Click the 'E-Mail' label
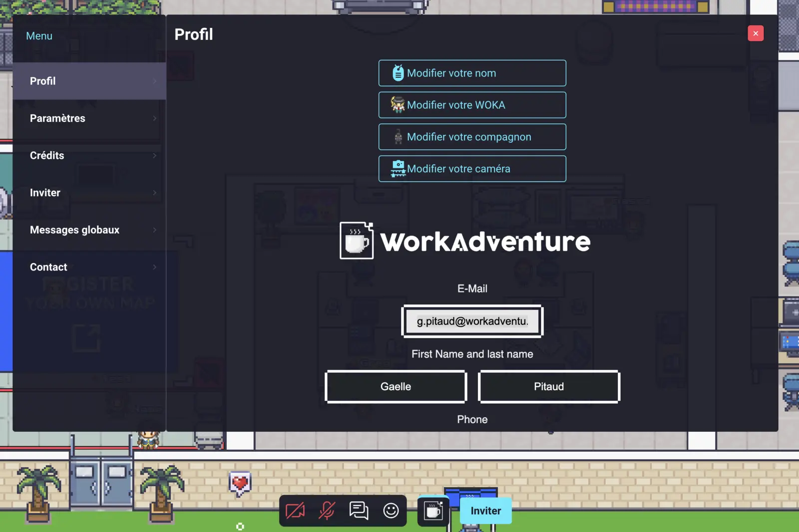 (472, 288)
